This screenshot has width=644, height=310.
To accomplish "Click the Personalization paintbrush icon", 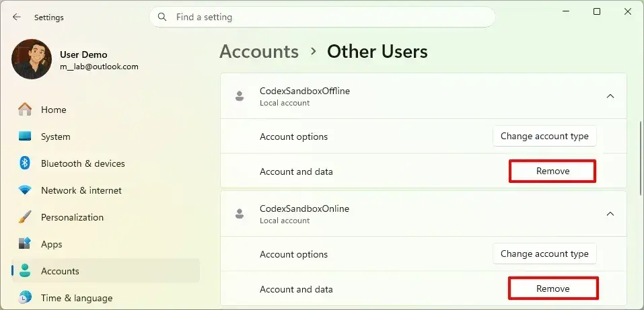I will pos(25,217).
